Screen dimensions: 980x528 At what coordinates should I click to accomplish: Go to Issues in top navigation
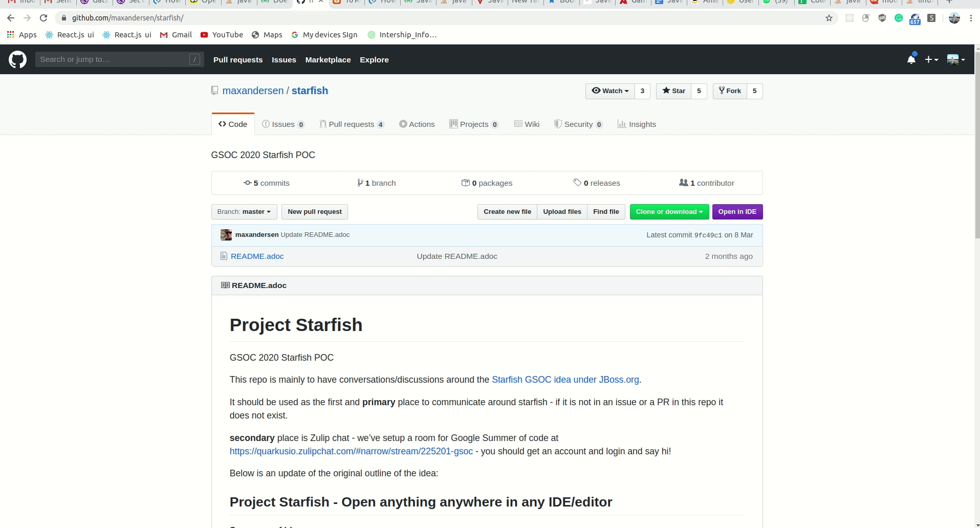(x=284, y=60)
